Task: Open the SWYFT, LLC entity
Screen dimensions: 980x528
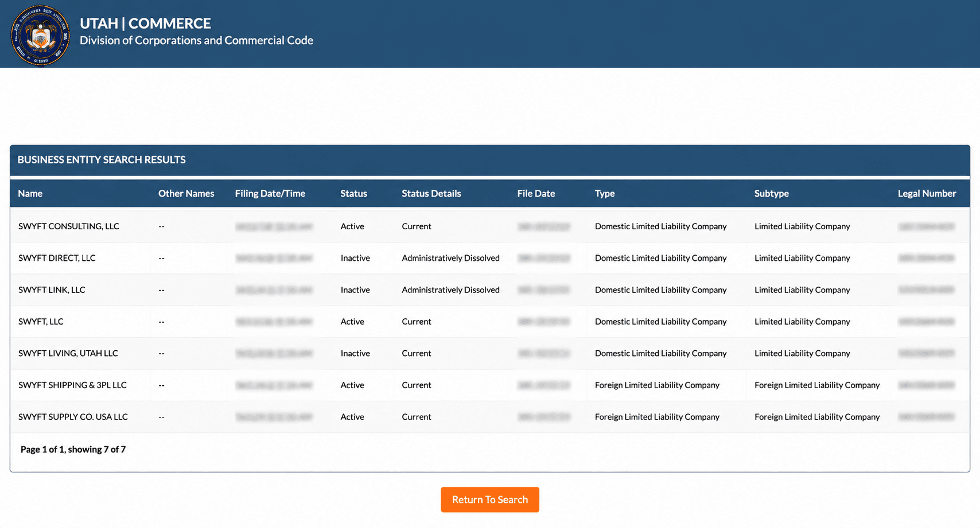Action: click(41, 322)
